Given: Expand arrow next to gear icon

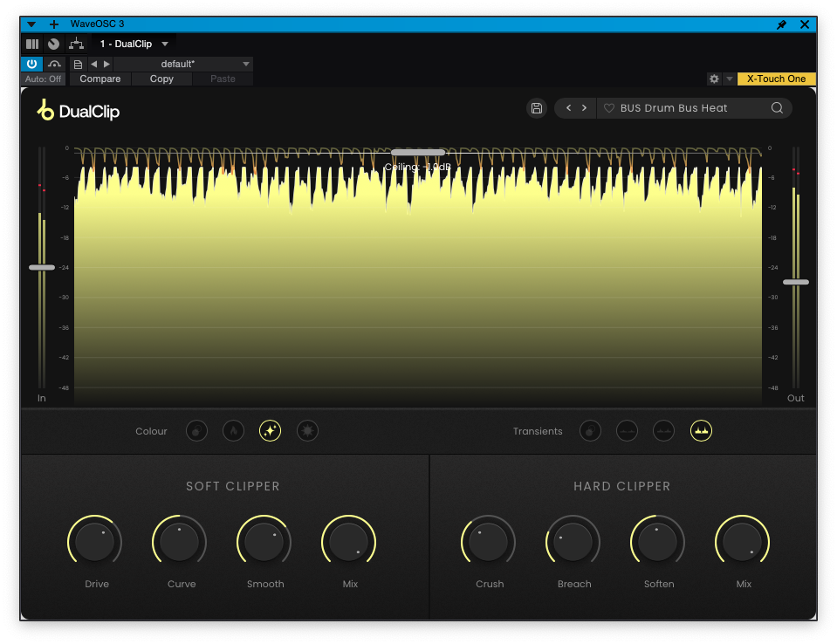Looking at the screenshot, I should pos(730,79).
